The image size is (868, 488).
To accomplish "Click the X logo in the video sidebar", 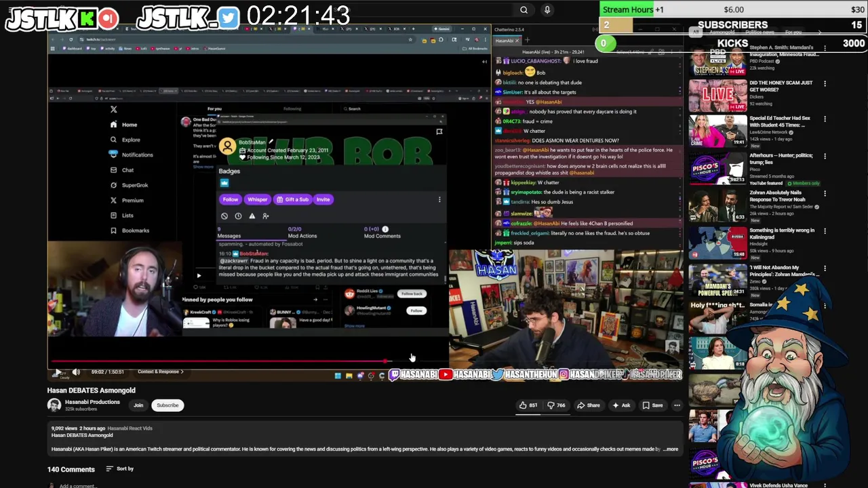I will (x=114, y=109).
